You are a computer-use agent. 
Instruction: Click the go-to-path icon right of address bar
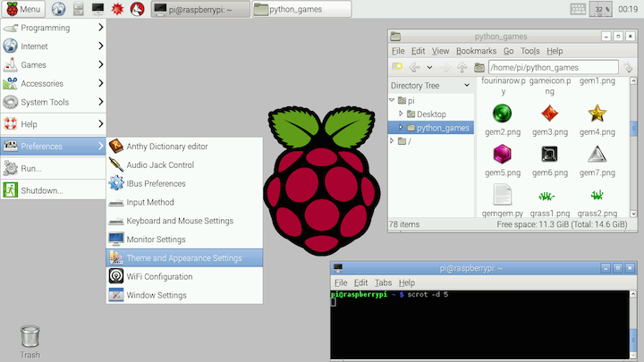click(628, 67)
